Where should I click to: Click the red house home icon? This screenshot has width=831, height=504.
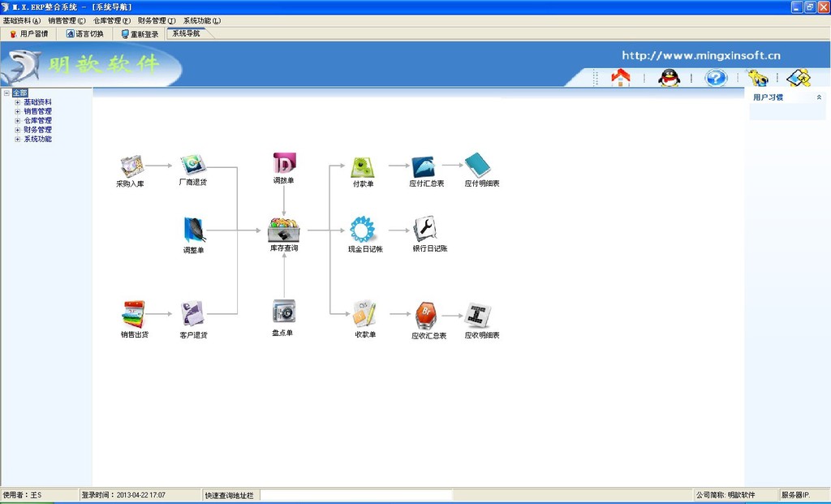point(621,78)
